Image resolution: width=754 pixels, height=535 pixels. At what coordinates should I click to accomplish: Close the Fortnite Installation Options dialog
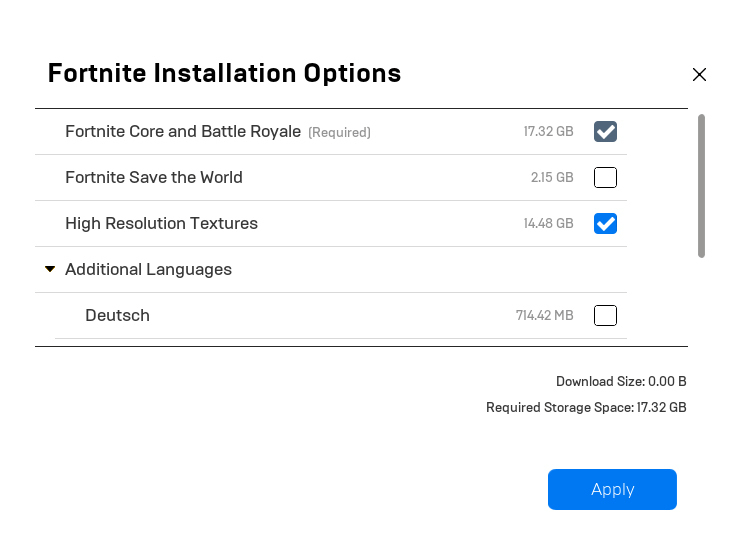point(699,74)
